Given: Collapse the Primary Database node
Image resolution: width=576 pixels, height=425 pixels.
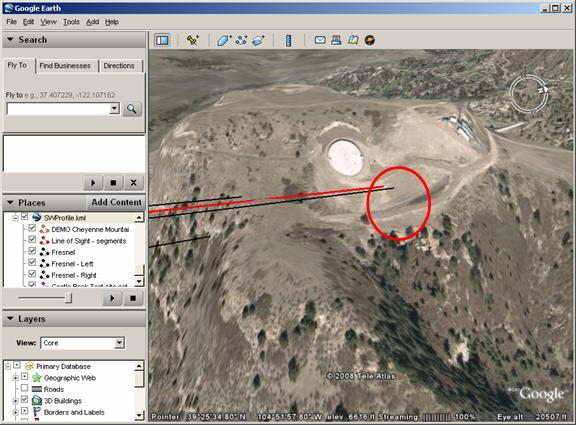Looking at the screenshot, I should pos(8,366).
